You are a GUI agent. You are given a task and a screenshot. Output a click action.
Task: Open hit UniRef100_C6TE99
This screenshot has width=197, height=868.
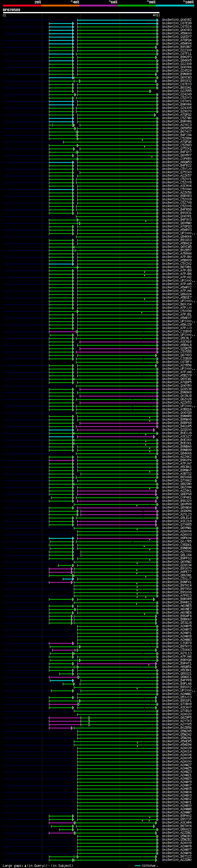pyautogui.click(x=177, y=23)
